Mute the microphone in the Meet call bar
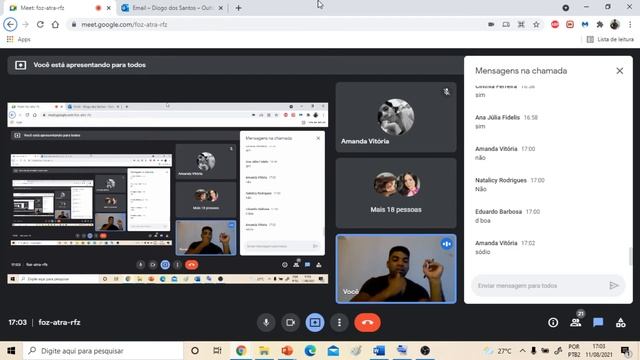This screenshot has width=640, height=360. (x=266, y=322)
